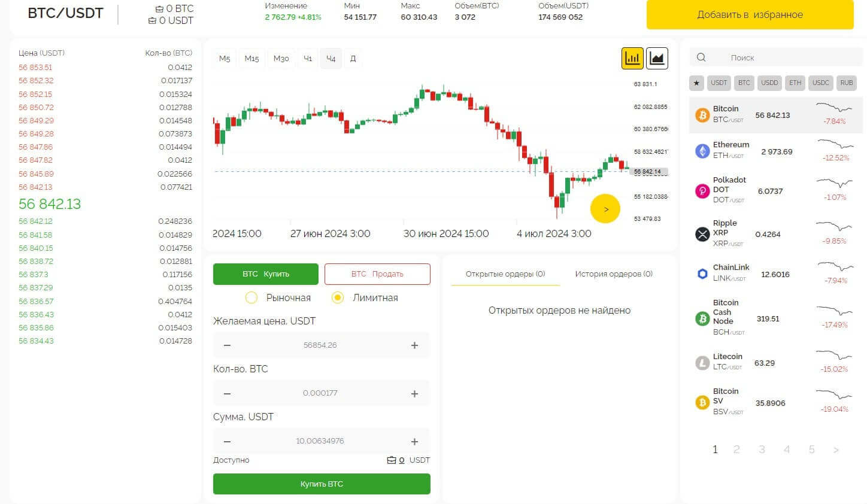Click the Ethereum coin icon
Image resolution: width=867 pixels, height=504 pixels.
tap(702, 151)
